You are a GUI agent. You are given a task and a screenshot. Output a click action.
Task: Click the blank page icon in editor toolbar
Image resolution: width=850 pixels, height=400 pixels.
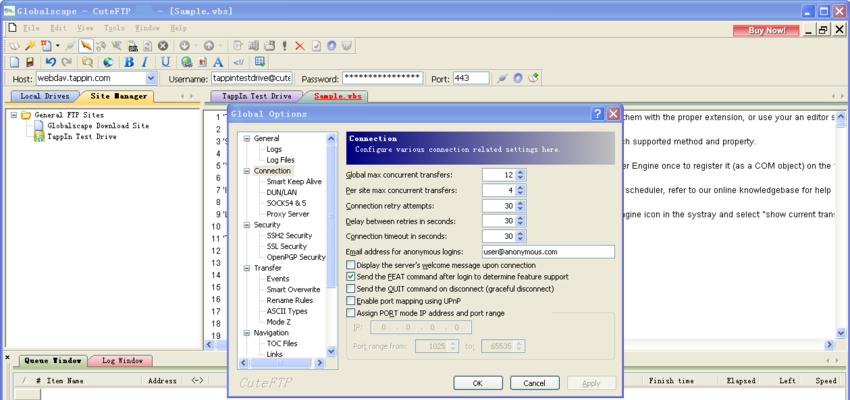coord(15,62)
